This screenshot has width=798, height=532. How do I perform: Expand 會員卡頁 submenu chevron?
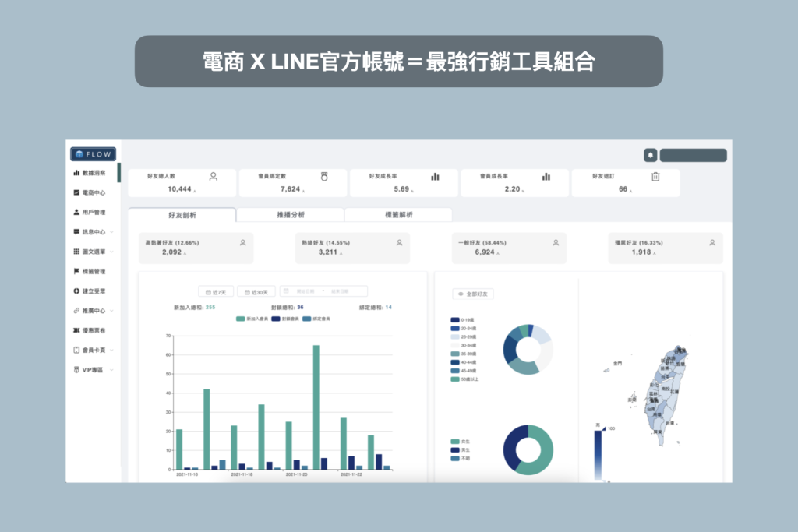[x=111, y=350]
